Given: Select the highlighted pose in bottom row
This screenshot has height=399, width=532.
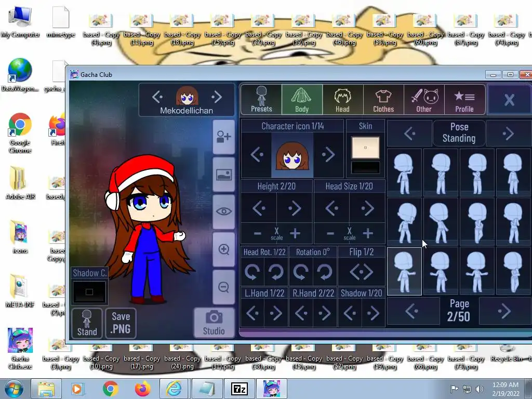Looking at the screenshot, I should [x=404, y=271].
